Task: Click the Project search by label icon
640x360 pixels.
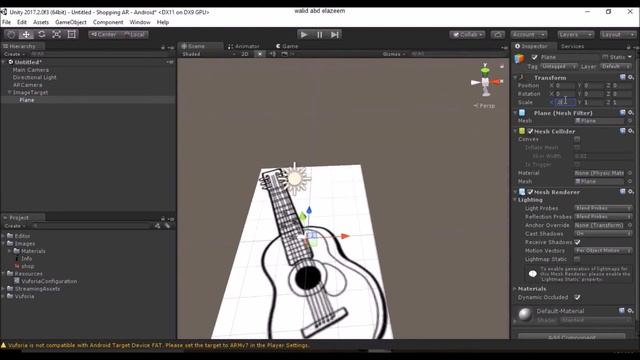Action: click(167, 225)
